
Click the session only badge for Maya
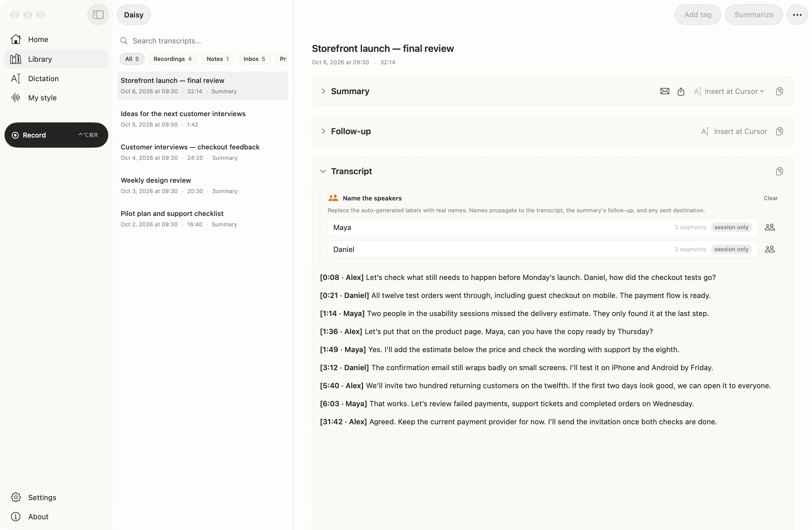click(x=731, y=227)
